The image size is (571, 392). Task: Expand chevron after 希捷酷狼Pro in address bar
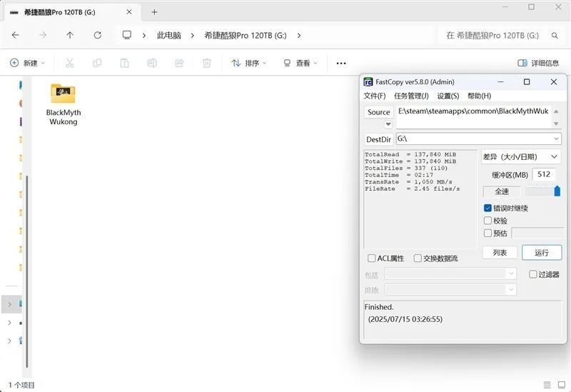(299, 35)
